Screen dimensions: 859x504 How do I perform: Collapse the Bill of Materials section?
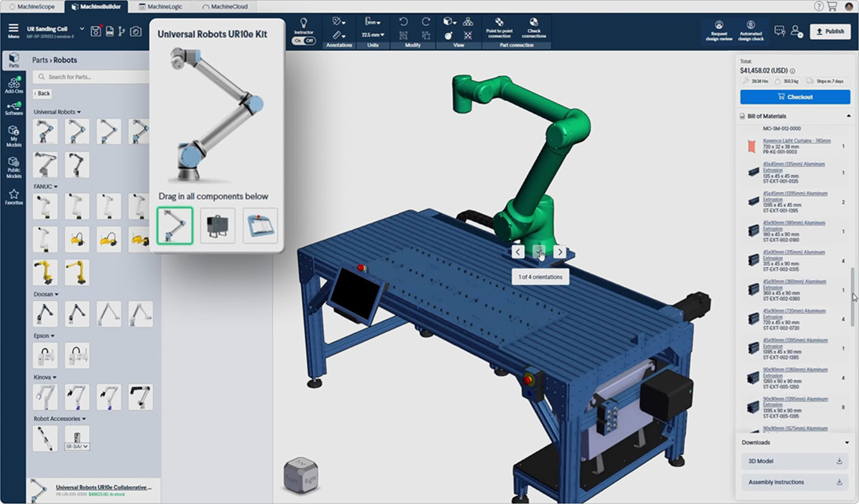click(x=849, y=116)
